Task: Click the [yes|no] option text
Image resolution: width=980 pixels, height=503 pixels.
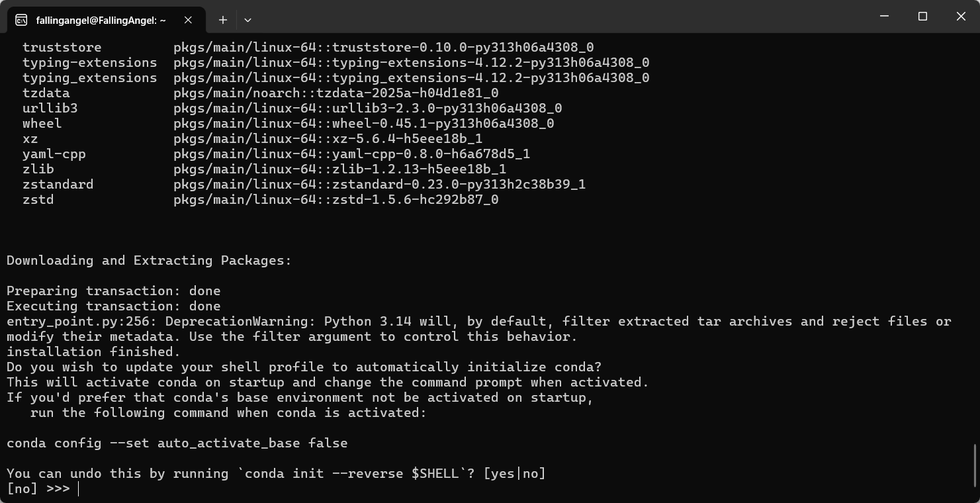Action: (515, 474)
